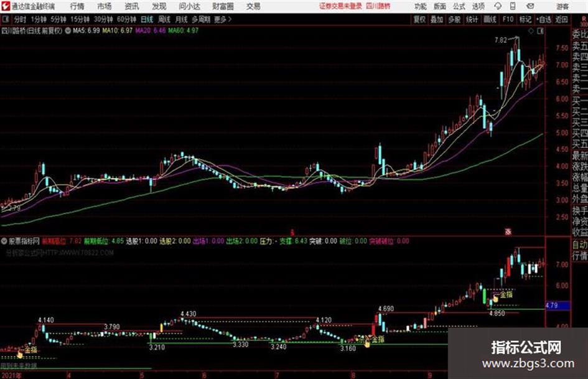Image resolution: width=588 pixels, height=379 pixels.
Task: Open the message envelope icon
Action: click(x=530, y=6)
